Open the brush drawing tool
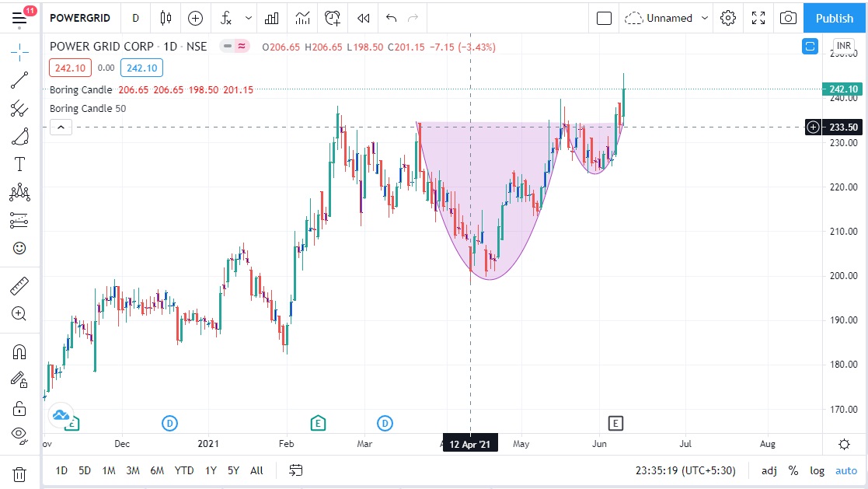The image size is (868, 489). point(19,137)
